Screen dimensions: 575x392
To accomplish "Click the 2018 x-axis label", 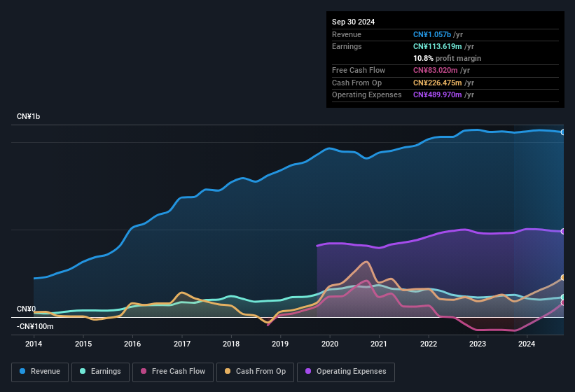I will point(231,344).
